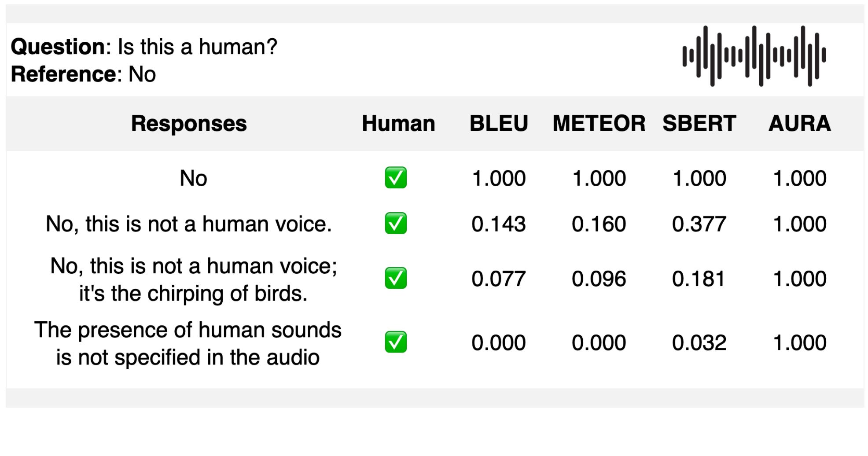Image resolution: width=868 pixels, height=456 pixels.
Task: Click checkmark for chirping of birds response
Action: (396, 278)
